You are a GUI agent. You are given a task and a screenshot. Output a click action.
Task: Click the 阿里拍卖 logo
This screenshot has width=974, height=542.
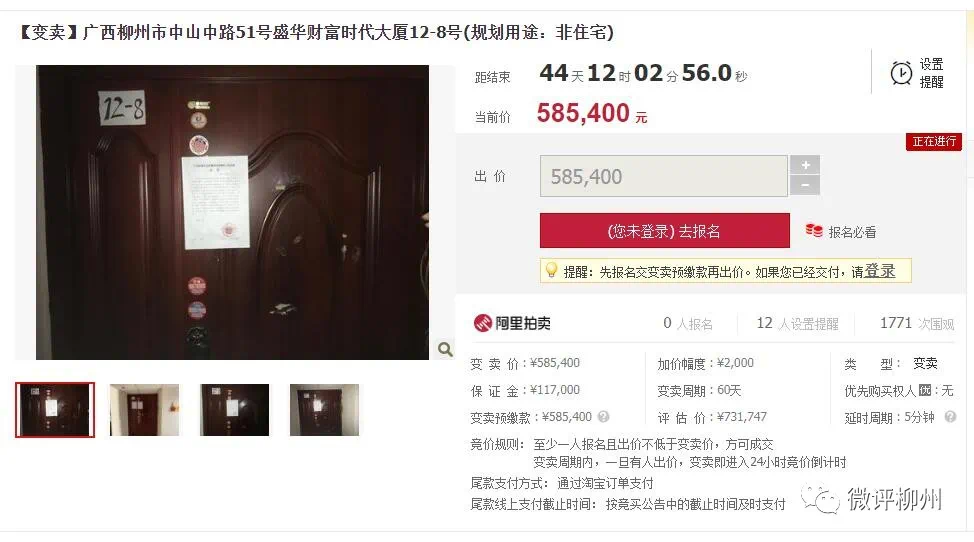pyautogui.click(x=512, y=323)
